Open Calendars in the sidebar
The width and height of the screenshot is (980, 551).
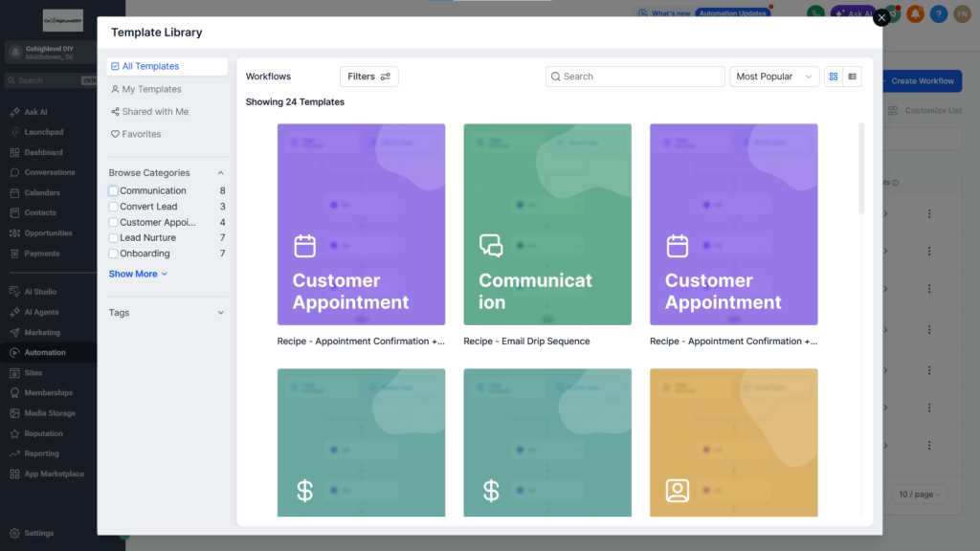(42, 192)
